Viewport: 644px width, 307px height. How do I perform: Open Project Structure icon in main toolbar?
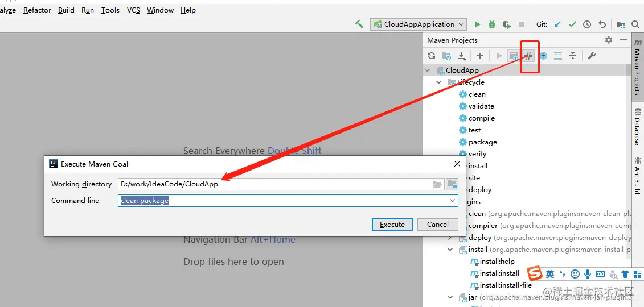(620, 24)
